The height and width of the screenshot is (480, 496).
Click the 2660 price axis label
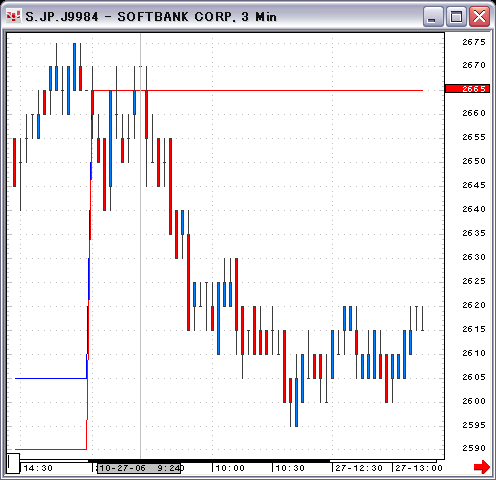[474, 113]
